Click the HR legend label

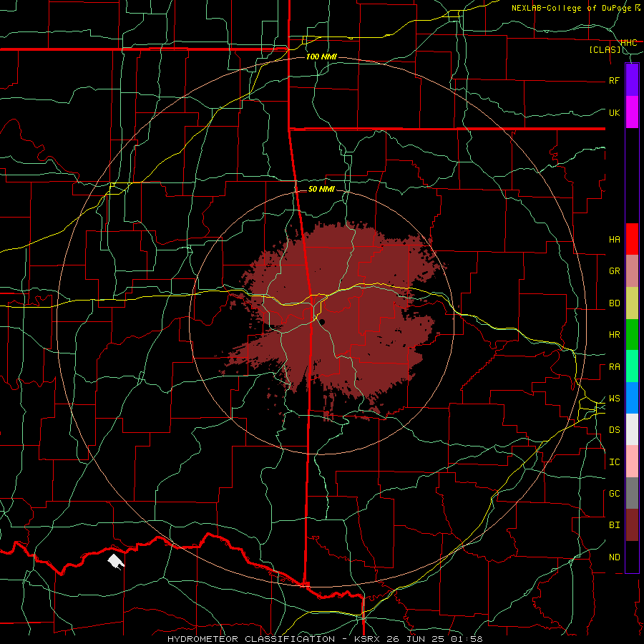pyautogui.click(x=614, y=335)
